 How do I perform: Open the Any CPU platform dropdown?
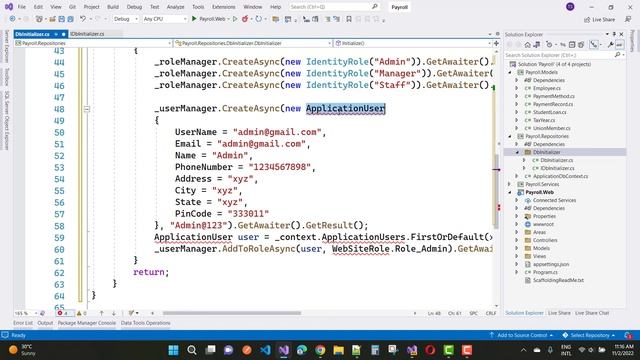tap(164, 19)
